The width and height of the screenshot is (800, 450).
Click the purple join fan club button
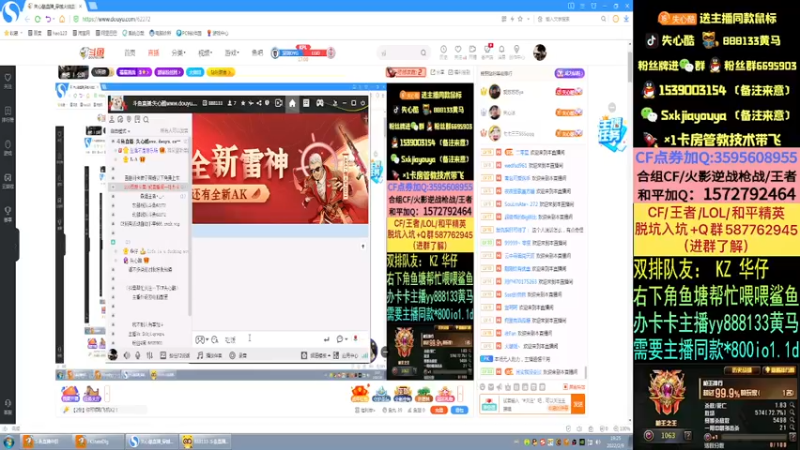point(569,73)
